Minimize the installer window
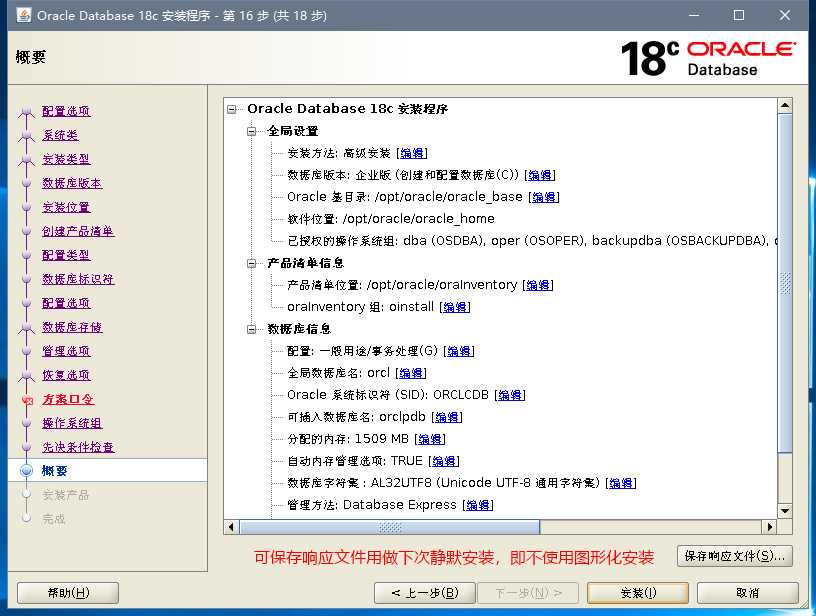 pyautogui.click(x=694, y=15)
